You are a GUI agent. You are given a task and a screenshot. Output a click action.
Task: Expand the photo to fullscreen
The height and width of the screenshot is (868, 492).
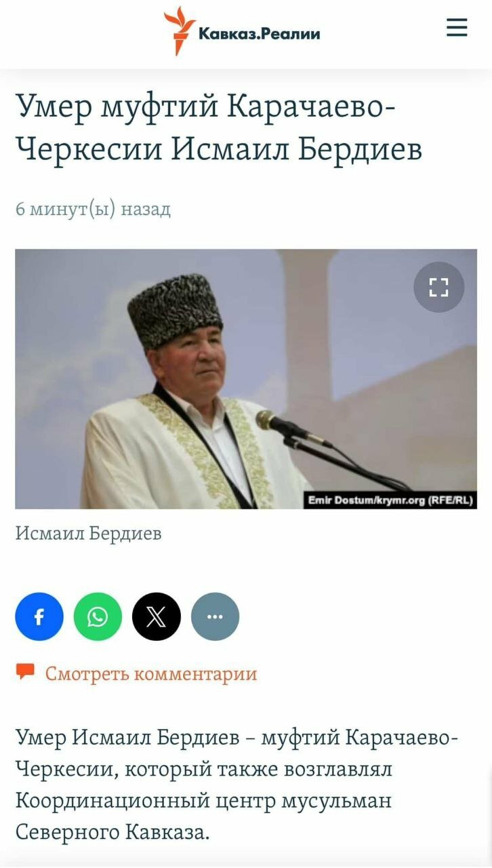click(x=439, y=288)
